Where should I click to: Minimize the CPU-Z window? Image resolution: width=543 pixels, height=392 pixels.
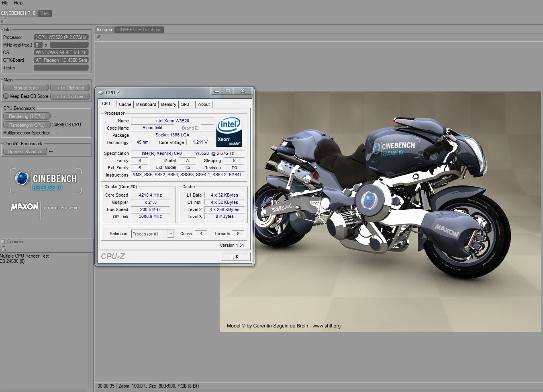click(x=217, y=91)
